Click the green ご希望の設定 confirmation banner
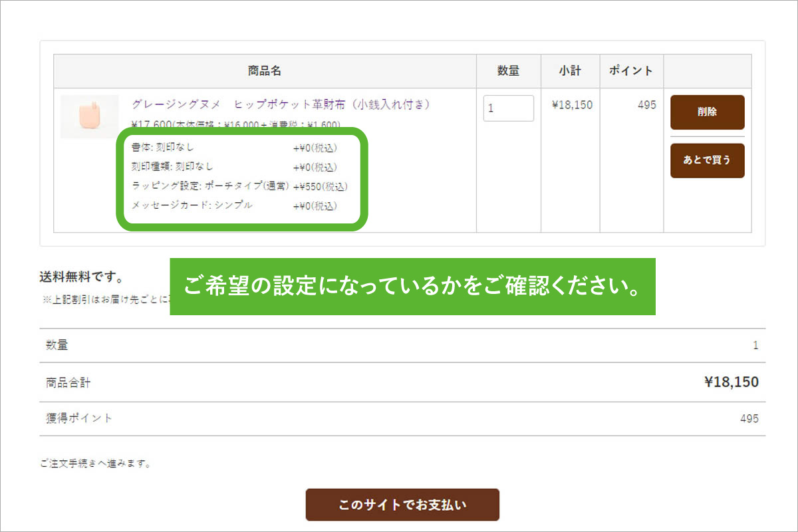798x532 pixels. (x=412, y=287)
